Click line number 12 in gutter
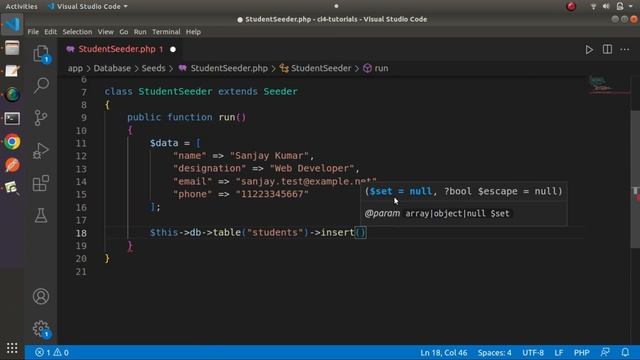Screen dimensions: 640x360 pos(81,156)
